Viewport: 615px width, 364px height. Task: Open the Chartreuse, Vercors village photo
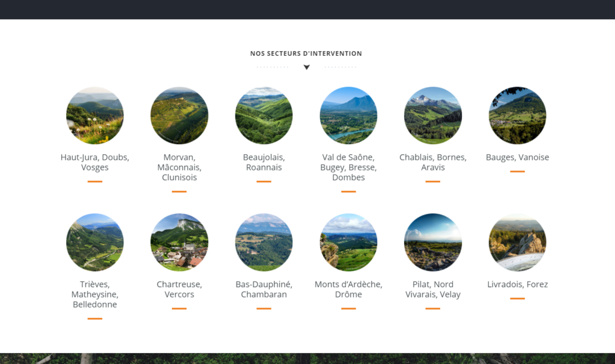tap(179, 242)
